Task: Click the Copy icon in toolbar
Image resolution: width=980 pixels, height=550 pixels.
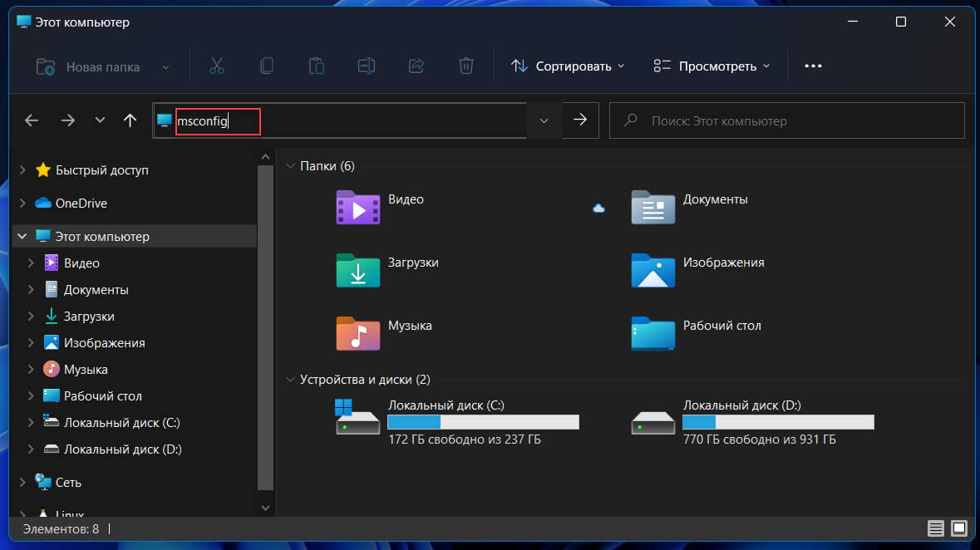Action: tap(267, 66)
